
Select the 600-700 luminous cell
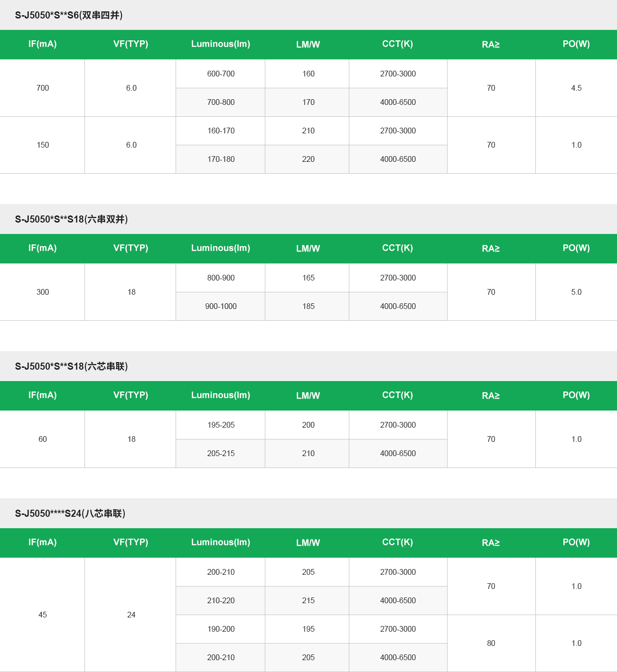221,74
